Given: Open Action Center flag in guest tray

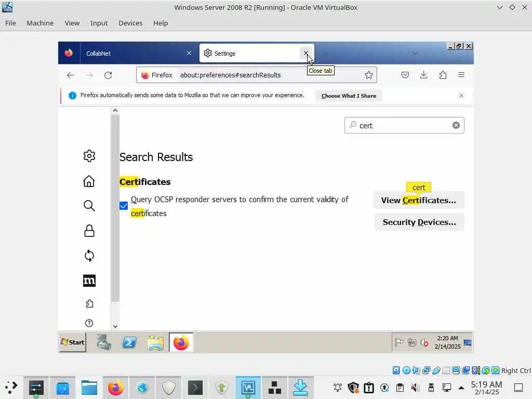Looking at the screenshot, I should [x=400, y=343].
